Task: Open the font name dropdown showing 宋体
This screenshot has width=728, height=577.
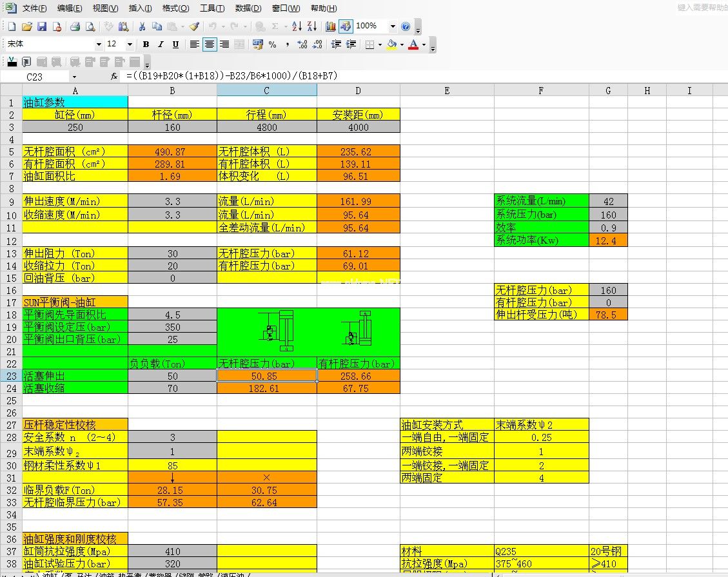Action: point(99,44)
